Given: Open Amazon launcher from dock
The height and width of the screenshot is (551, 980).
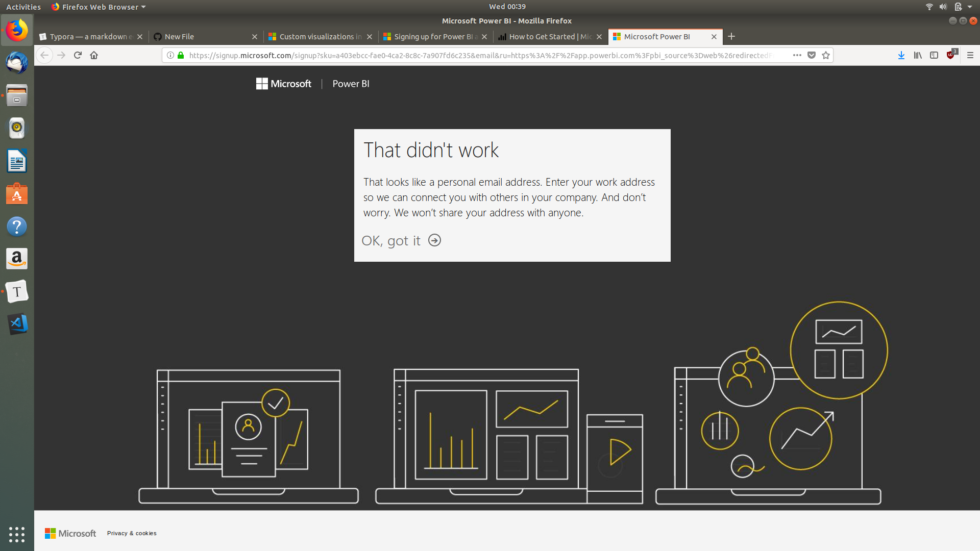Looking at the screenshot, I should tap(17, 259).
